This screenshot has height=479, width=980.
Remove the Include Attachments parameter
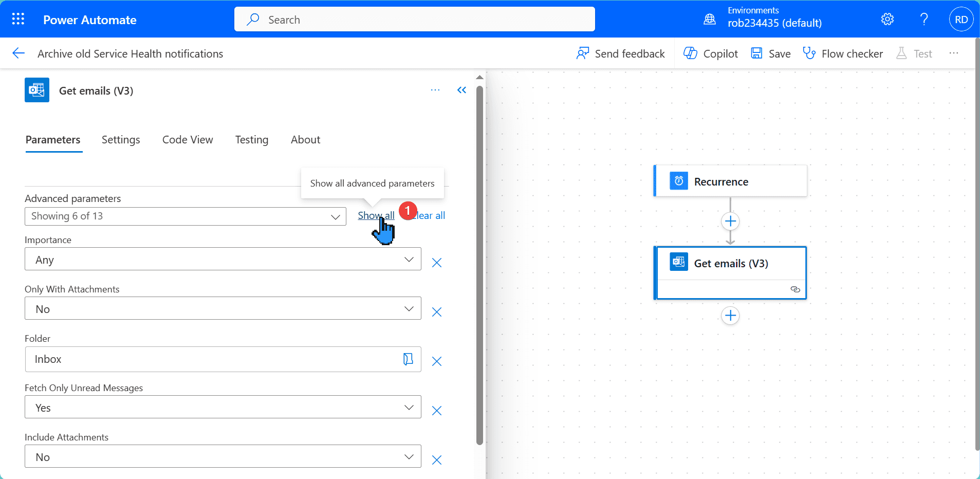coord(437,460)
